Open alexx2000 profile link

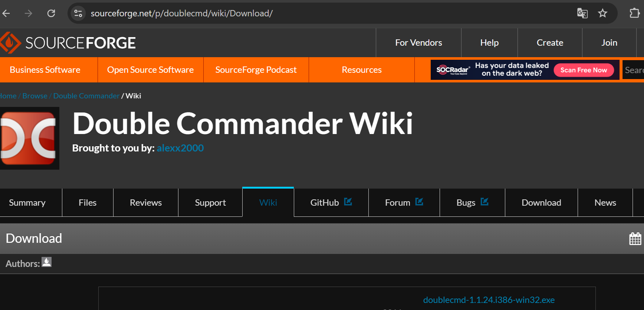pos(180,148)
